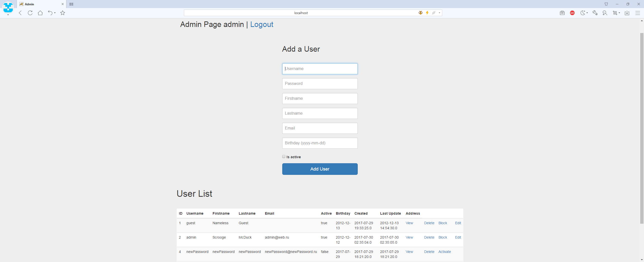Expand the undo-close history dropdown arrow
This screenshot has height=262, width=644.
click(x=55, y=13)
